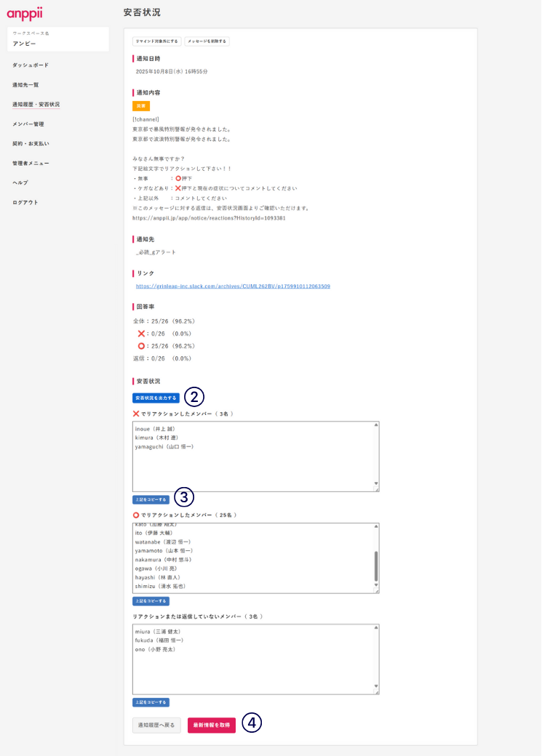Viewport: 542px width, 756px height.
Task: Click ログアウト in the sidebar
Action: tap(25, 203)
